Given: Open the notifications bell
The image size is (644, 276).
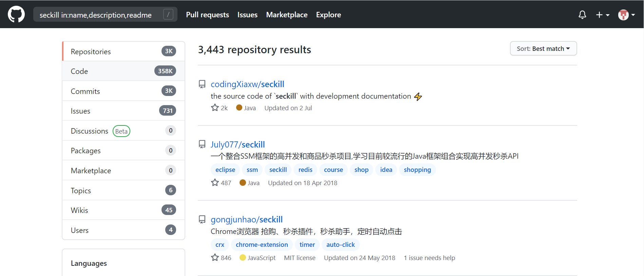Looking at the screenshot, I should [x=582, y=15].
